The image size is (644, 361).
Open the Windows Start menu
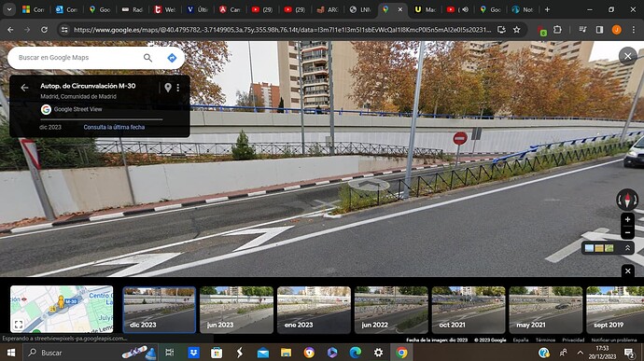click(x=11, y=353)
